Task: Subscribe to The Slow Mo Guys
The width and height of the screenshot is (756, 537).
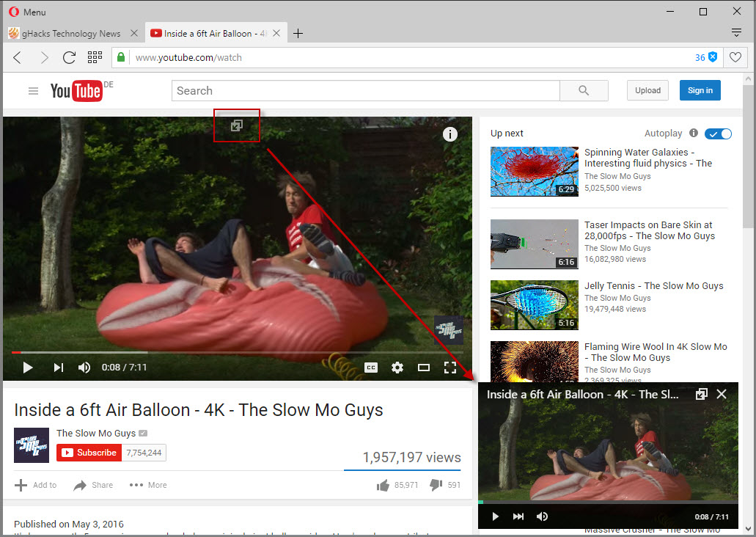Action: pos(89,453)
